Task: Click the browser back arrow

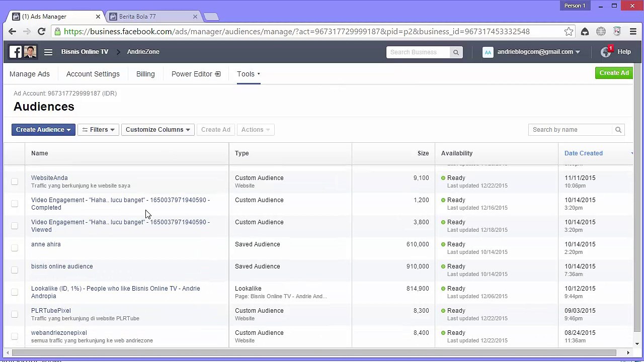Action: [13, 32]
